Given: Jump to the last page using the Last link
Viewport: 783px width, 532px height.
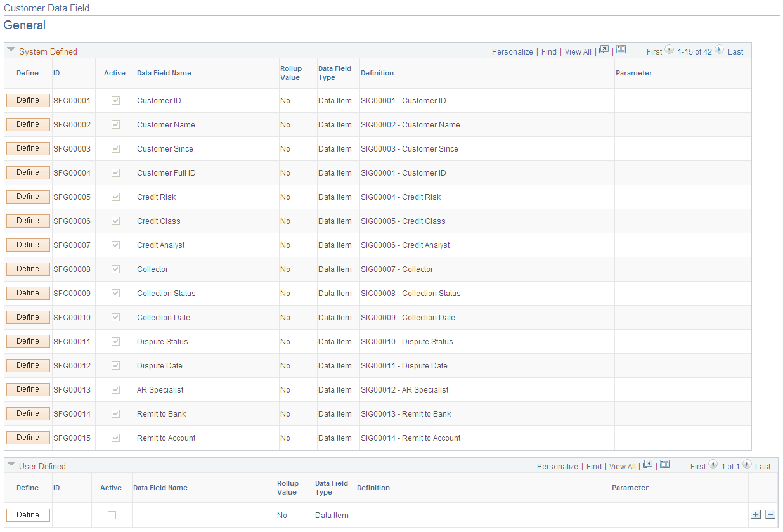Looking at the screenshot, I should (735, 51).
